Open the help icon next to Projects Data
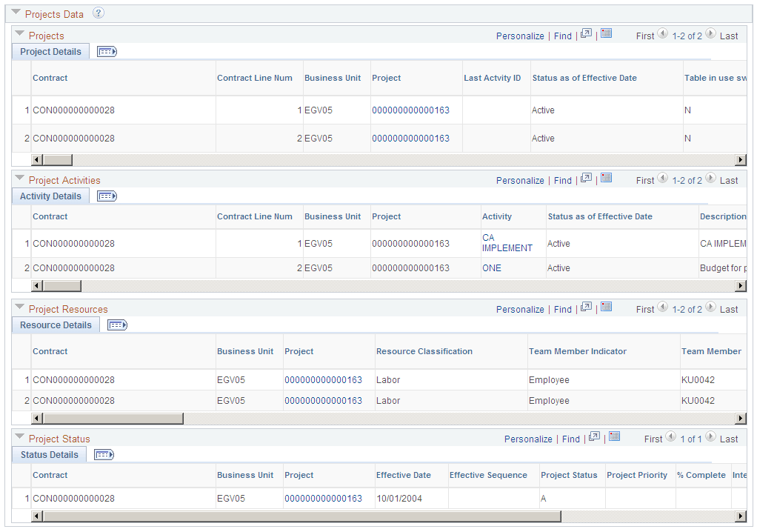The image size is (757, 532). tap(98, 13)
